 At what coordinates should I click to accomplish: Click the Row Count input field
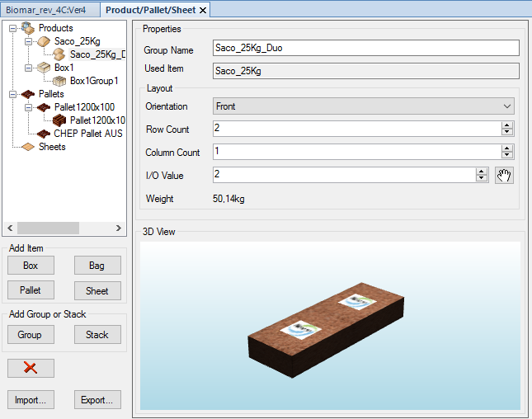[357, 129]
